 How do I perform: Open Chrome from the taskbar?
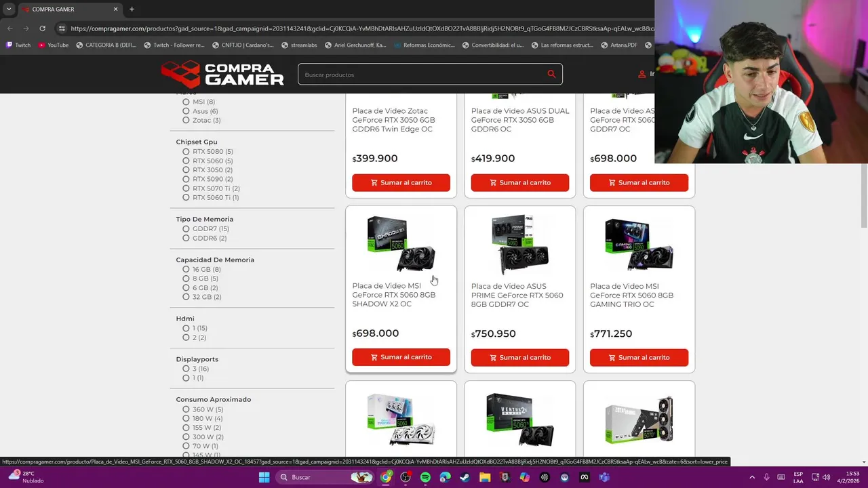[386, 477]
